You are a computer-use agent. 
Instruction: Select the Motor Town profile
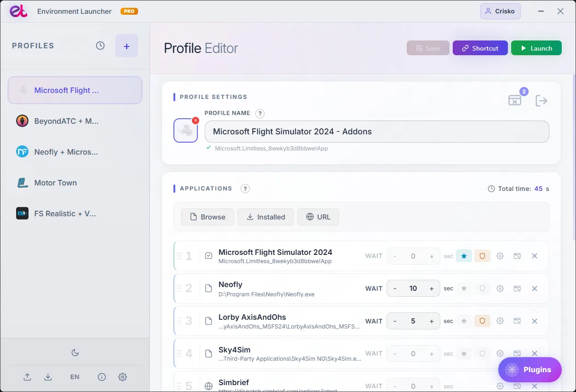pos(75,183)
